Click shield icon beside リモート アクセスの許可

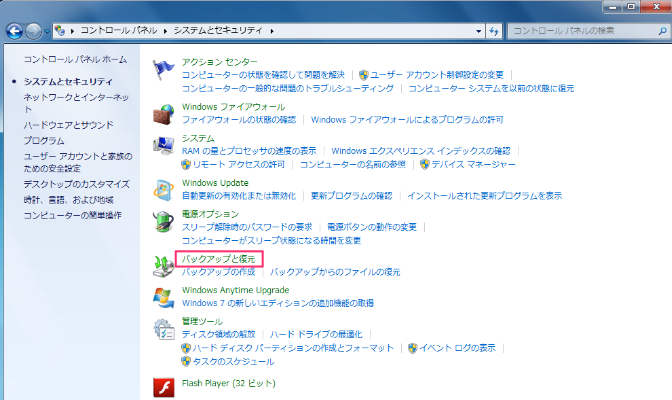pos(186,164)
